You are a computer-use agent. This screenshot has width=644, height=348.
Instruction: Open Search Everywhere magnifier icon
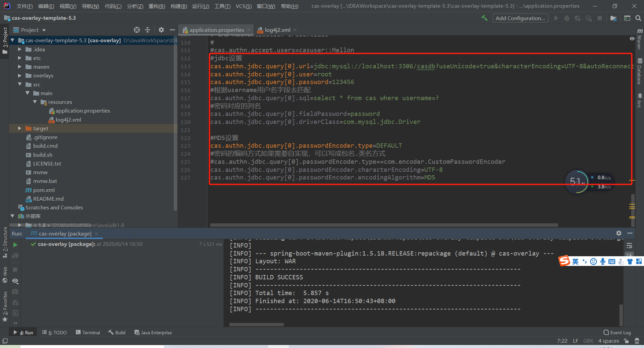(638, 18)
